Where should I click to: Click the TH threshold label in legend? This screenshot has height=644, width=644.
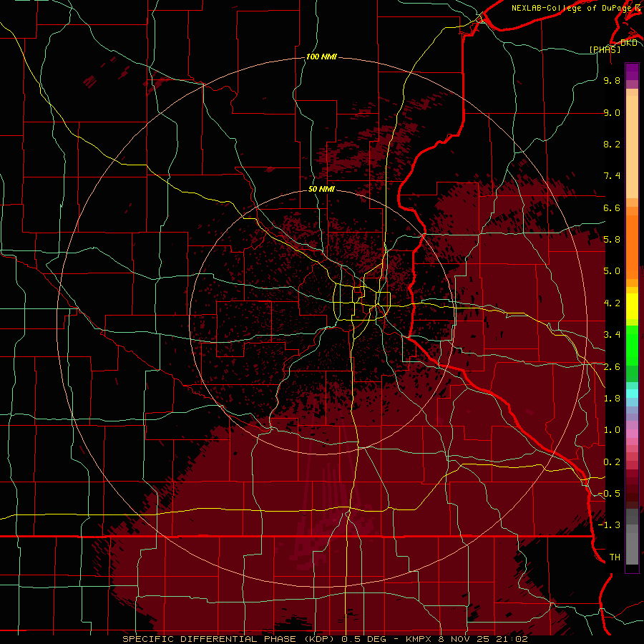(x=615, y=557)
